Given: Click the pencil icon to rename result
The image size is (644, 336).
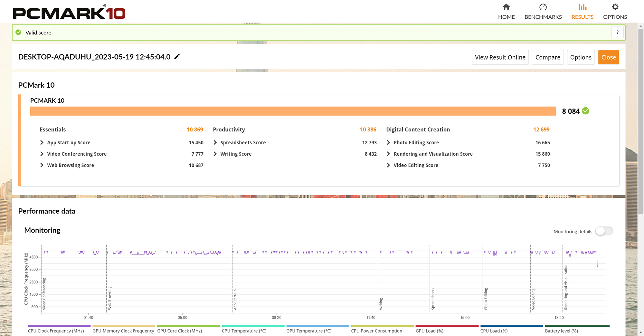Looking at the screenshot, I should pyautogui.click(x=177, y=57).
